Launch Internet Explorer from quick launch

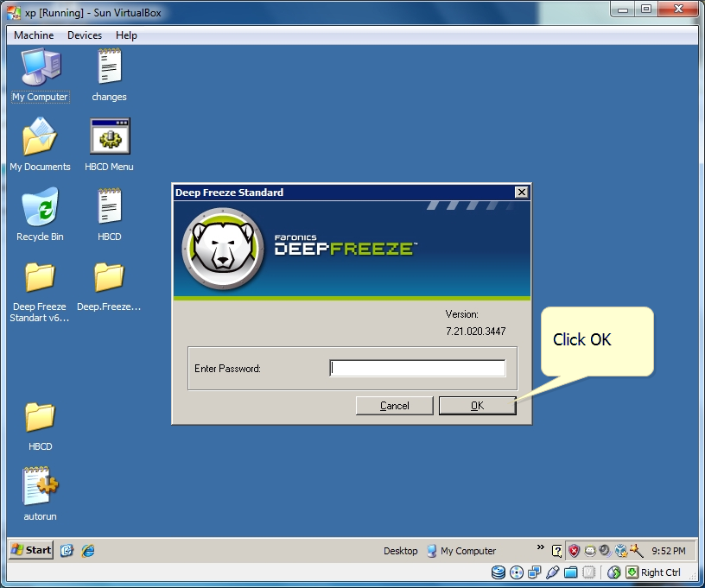click(87, 550)
